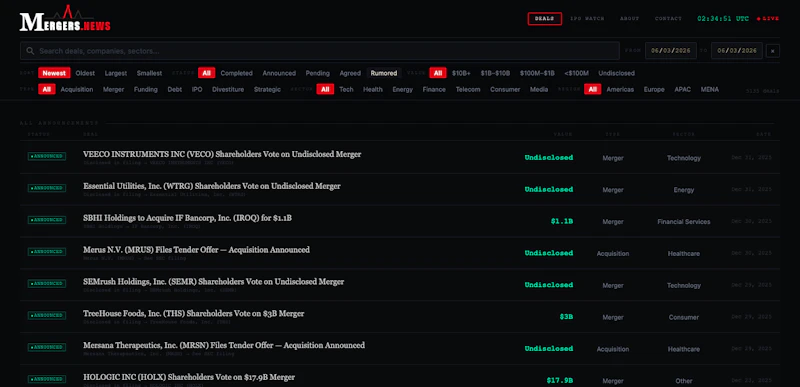The width and height of the screenshot is (800, 387).
Task: Filter value by $100M–$1B
Action: pyautogui.click(x=537, y=73)
